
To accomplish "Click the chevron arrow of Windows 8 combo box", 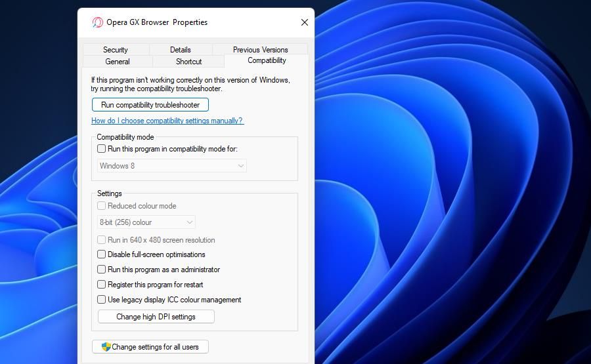I will click(240, 166).
